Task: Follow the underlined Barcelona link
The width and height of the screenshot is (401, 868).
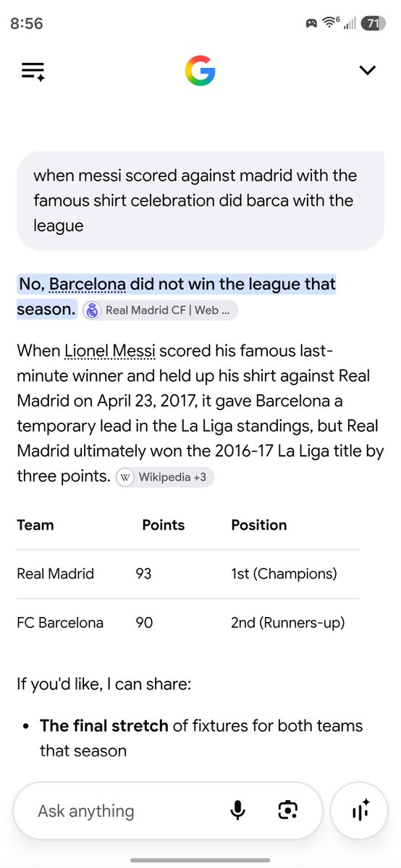Action: 88,284
